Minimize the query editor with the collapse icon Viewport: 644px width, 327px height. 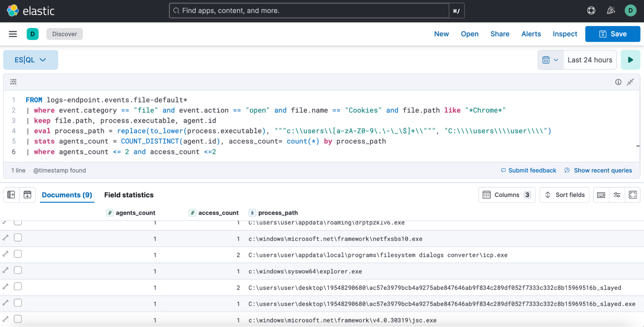click(x=630, y=82)
